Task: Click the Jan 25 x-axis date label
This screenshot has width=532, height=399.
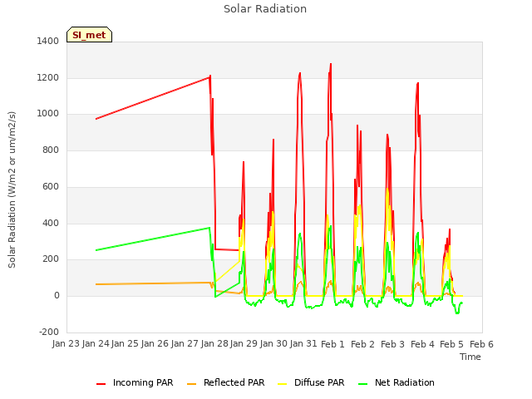Action: [x=125, y=344]
